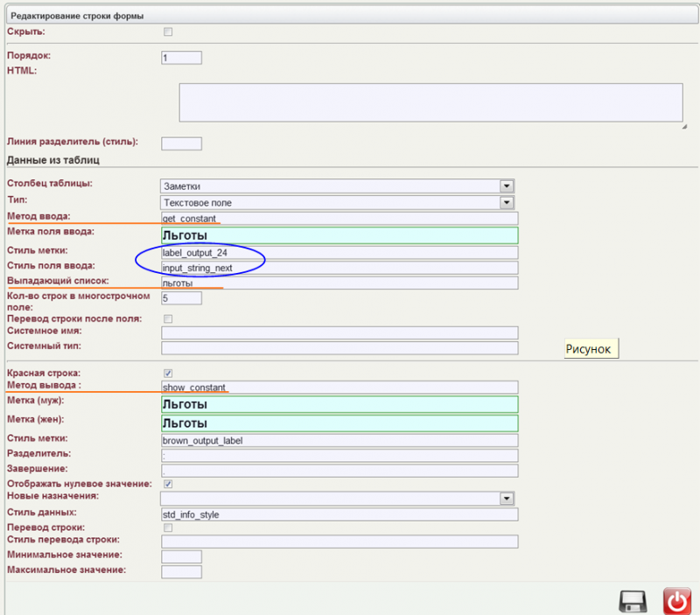Enable Перевод строки после поля checkbox
Viewport: 700px width, 615px height.
tap(167, 318)
